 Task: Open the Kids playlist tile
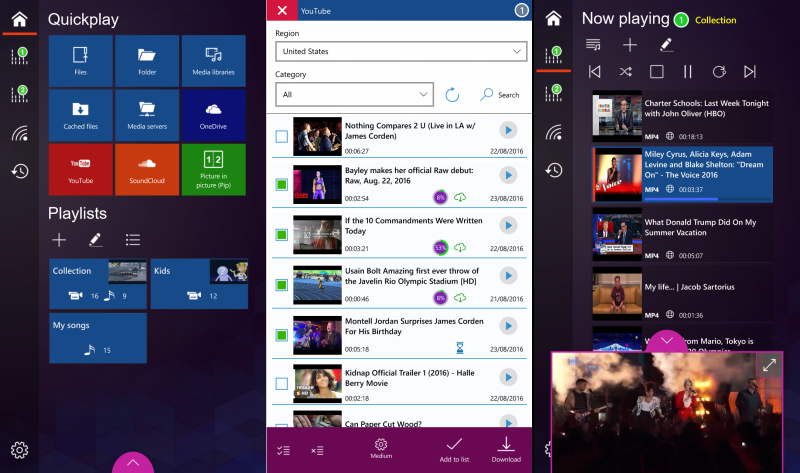pyautogui.click(x=199, y=284)
